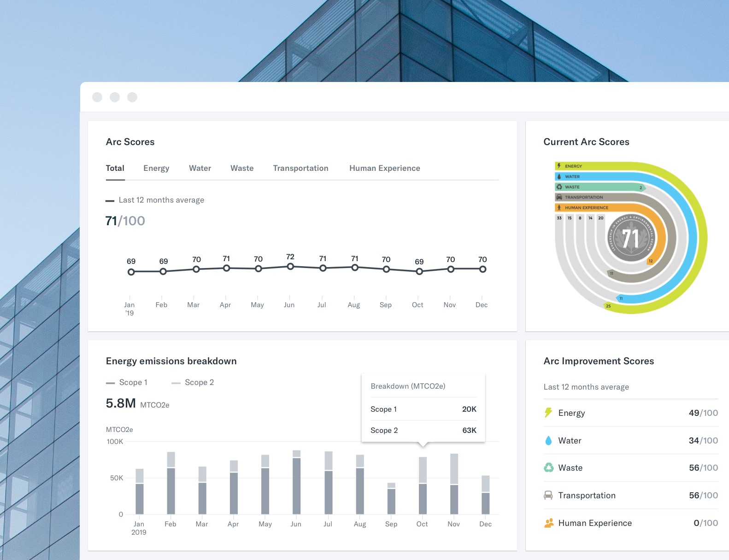Switch to the Energy tab
This screenshot has width=729, height=560.
pos(156,168)
